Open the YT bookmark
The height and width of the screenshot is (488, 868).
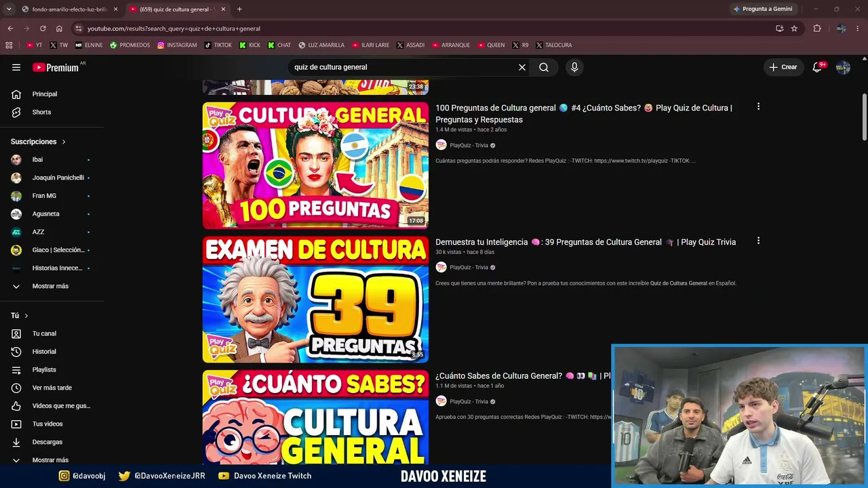click(34, 45)
